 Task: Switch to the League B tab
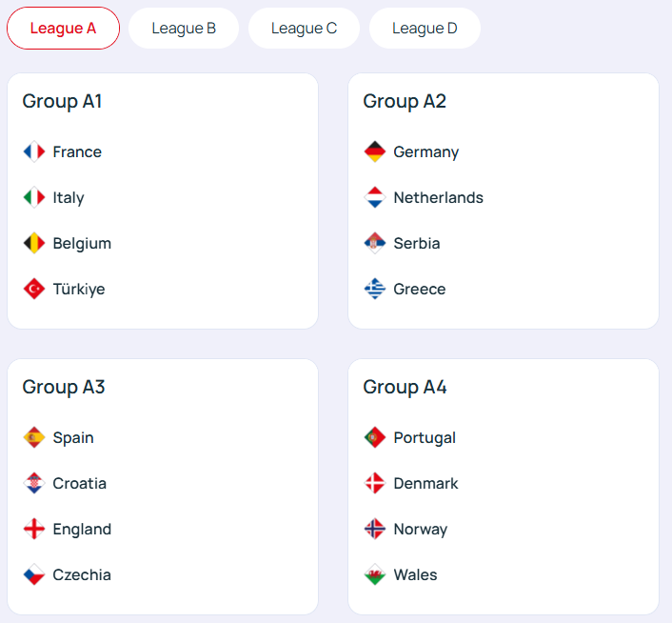click(184, 28)
